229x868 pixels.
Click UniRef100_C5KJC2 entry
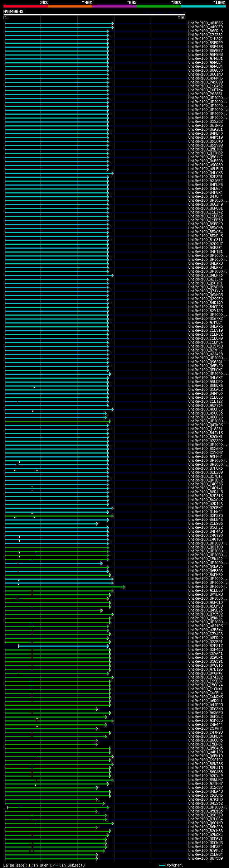pyautogui.click(x=205, y=559)
